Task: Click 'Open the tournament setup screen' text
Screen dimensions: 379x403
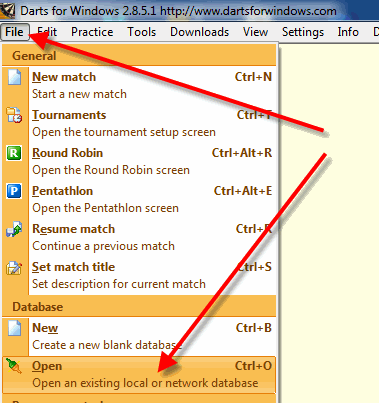Action: pyautogui.click(x=124, y=132)
